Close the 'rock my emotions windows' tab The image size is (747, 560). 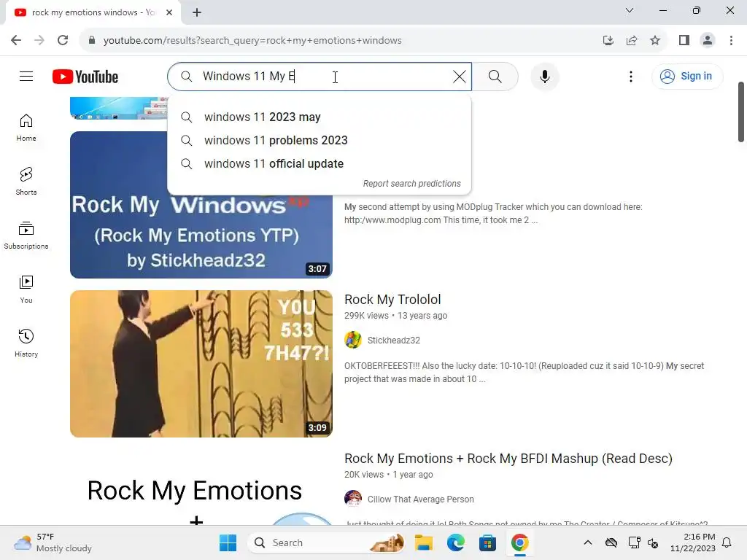click(169, 12)
